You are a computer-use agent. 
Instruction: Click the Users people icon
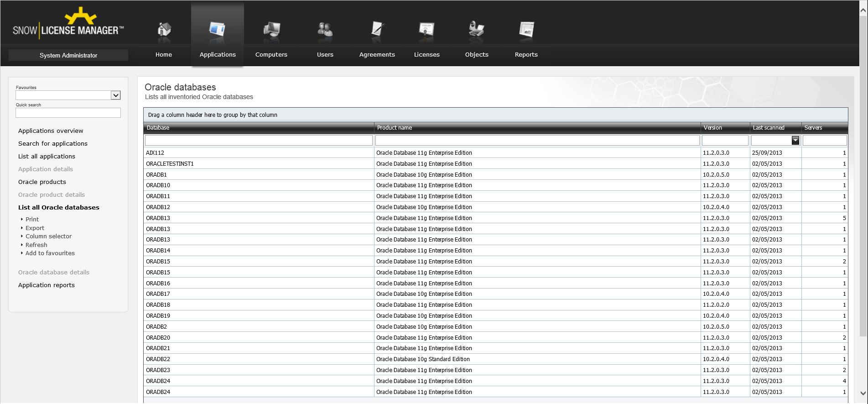tap(325, 30)
